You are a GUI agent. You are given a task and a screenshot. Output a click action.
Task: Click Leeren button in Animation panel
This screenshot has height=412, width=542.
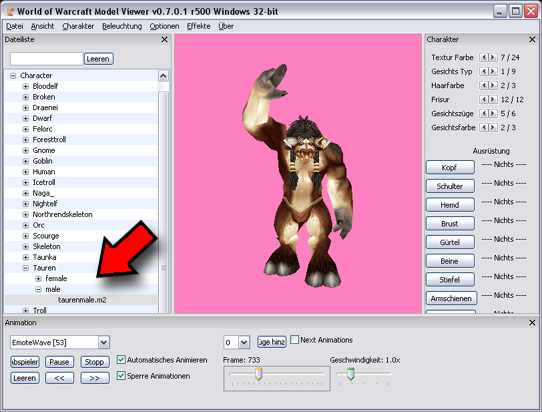click(25, 378)
